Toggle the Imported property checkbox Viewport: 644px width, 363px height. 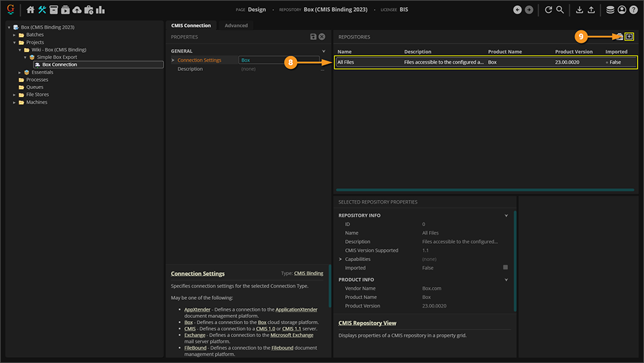506,268
